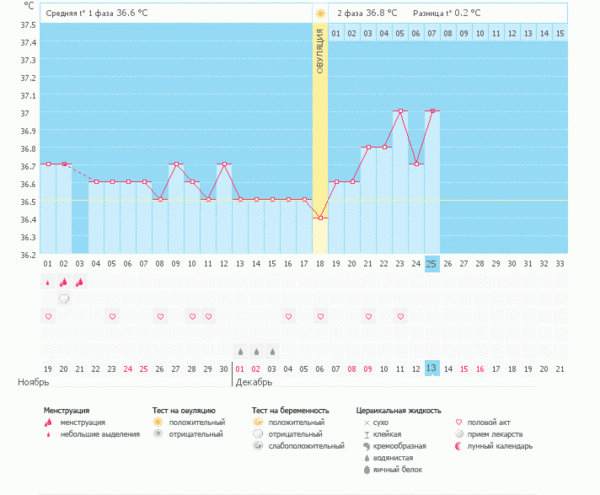The height and width of the screenshot is (495, 600).
Task: Click the heart icon on cycle day 16
Action: coord(288,316)
